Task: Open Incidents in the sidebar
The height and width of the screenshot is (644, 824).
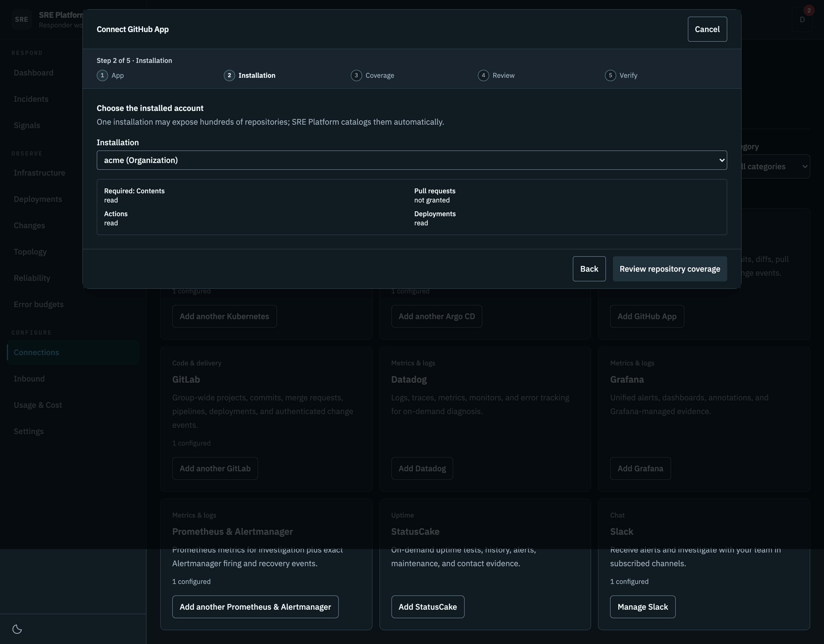Action: tap(31, 99)
